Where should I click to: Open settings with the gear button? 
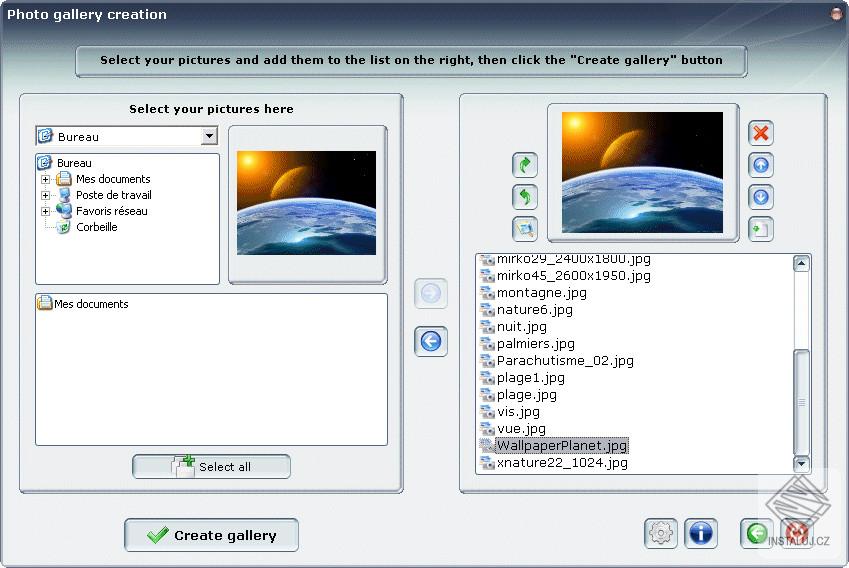[661, 533]
